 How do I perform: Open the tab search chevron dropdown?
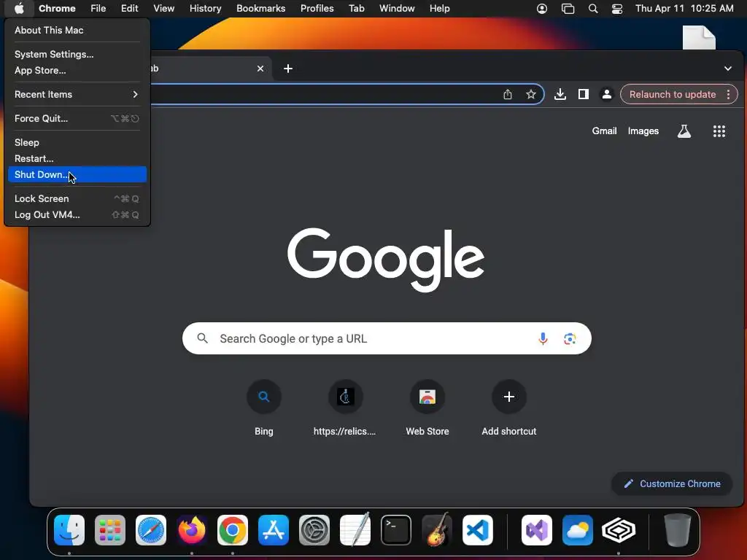coord(728,69)
